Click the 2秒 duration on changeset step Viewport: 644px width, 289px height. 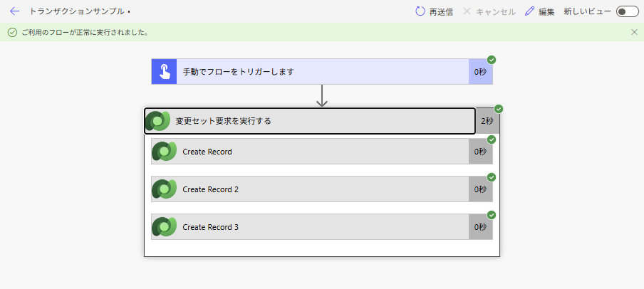point(487,121)
